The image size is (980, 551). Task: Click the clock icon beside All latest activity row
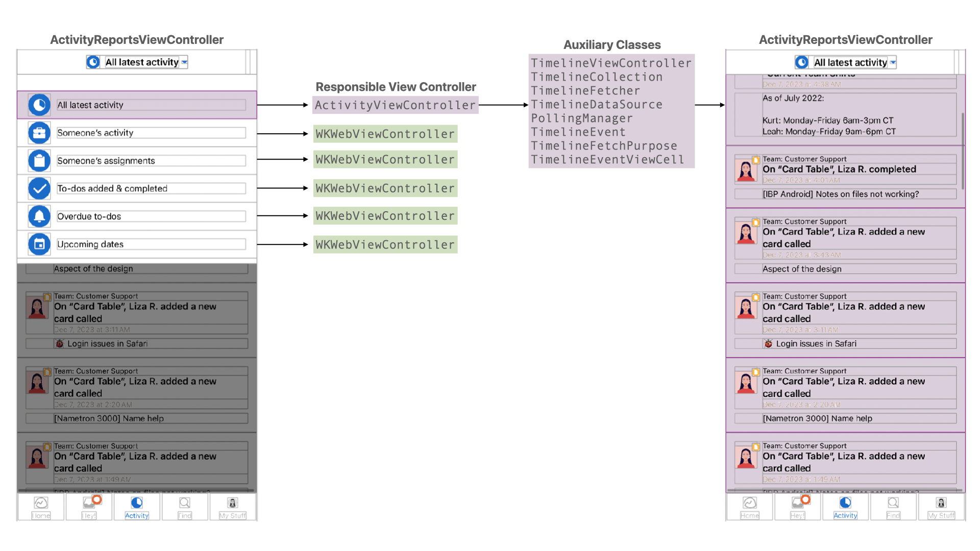point(39,105)
